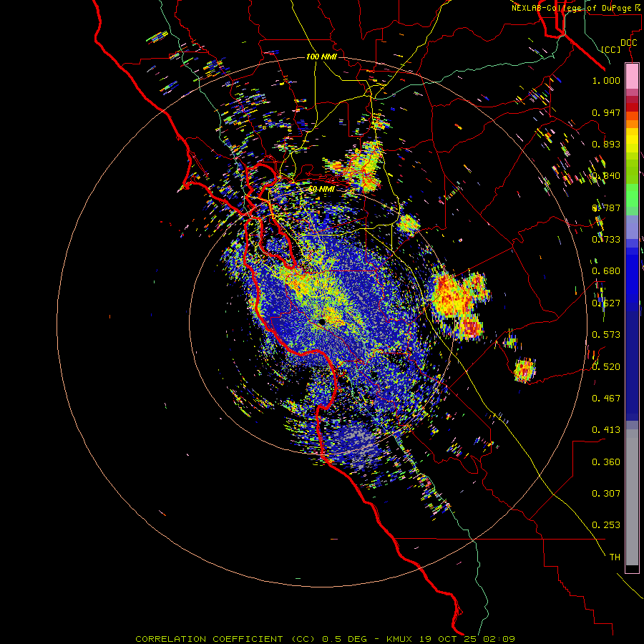The image size is (644, 644).
Task: Click the NEXLAB-College of DuPage label
Action: point(571,8)
